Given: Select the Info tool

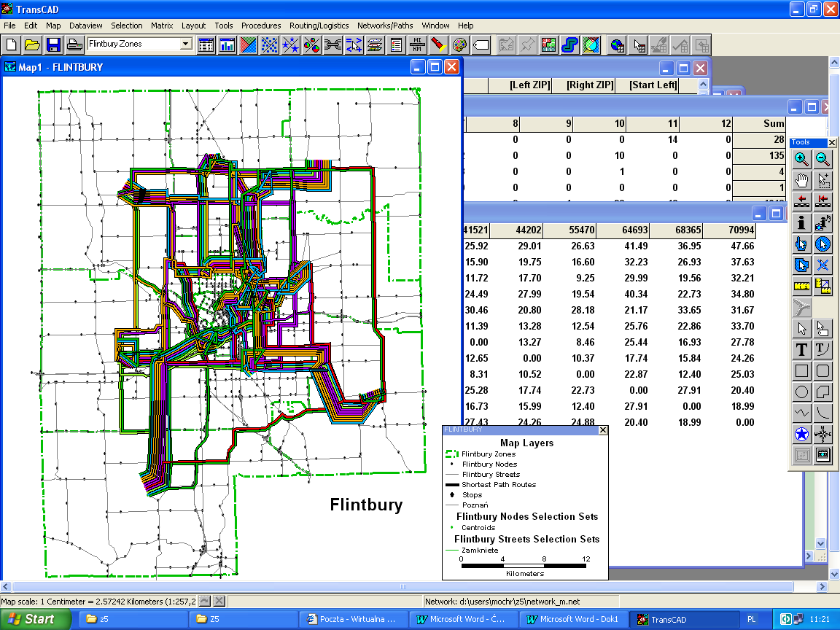Looking at the screenshot, I should tap(801, 222).
